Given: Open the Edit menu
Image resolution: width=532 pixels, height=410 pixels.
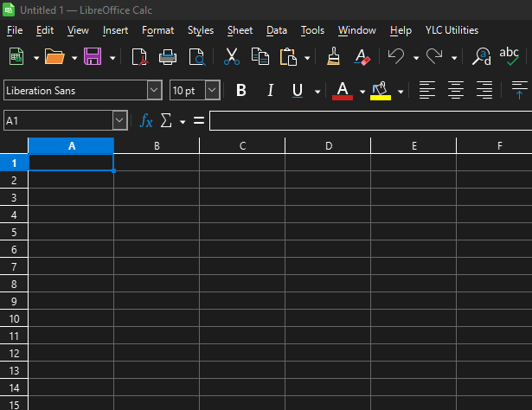Looking at the screenshot, I should [45, 30].
